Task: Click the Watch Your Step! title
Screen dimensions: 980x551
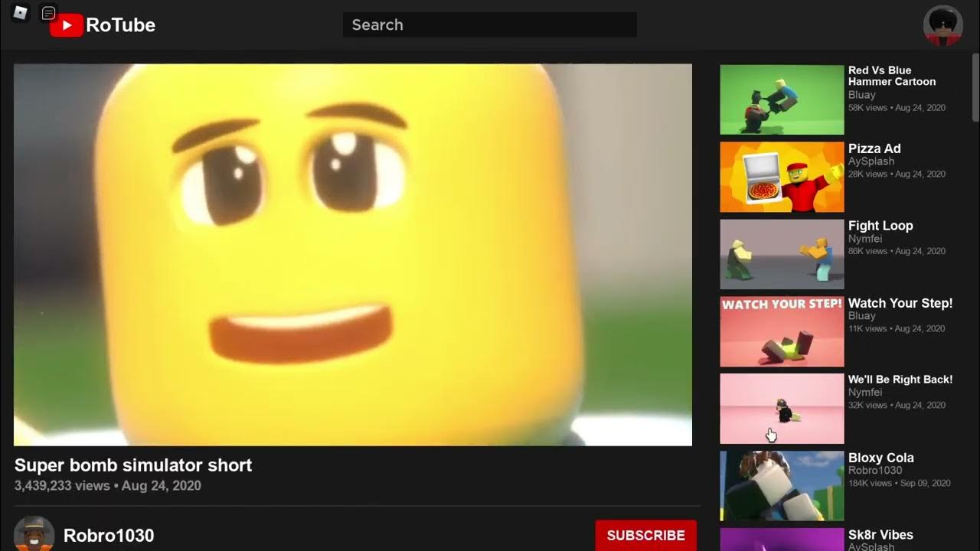Action: [900, 303]
